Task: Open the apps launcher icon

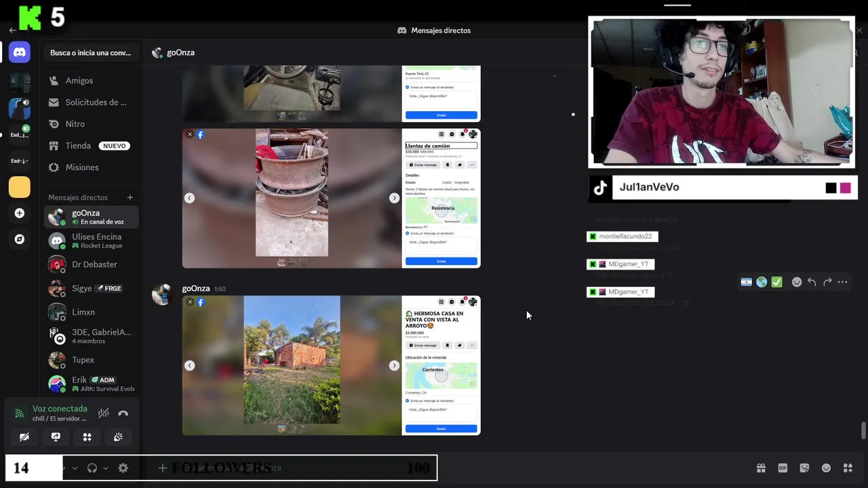Action: (848, 468)
